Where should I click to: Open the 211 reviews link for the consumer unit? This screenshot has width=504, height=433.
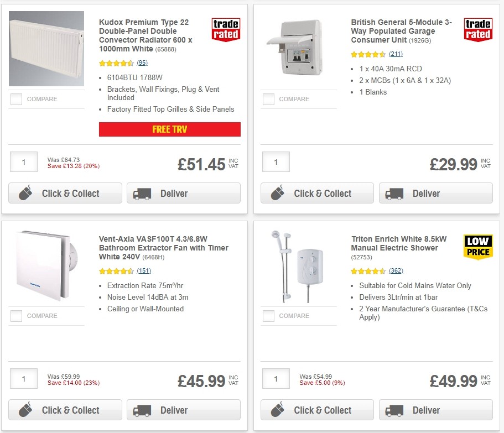[394, 54]
